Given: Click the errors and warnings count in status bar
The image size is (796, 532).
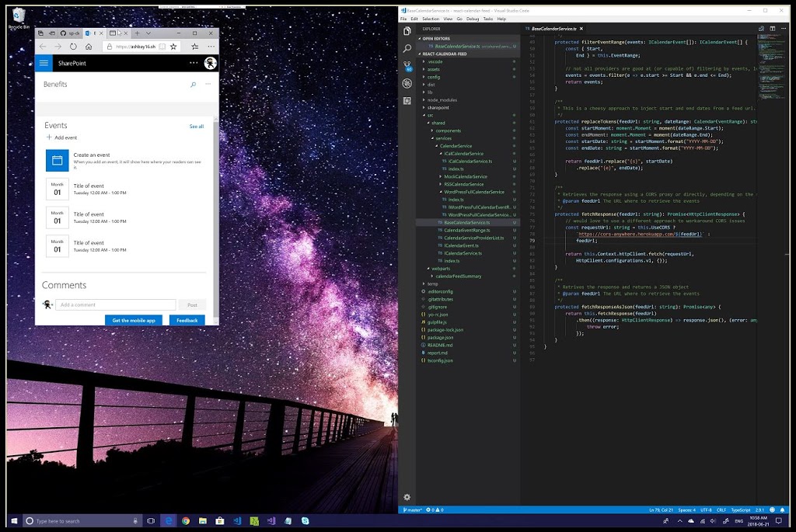Looking at the screenshot, I should (x=435, y=509).
